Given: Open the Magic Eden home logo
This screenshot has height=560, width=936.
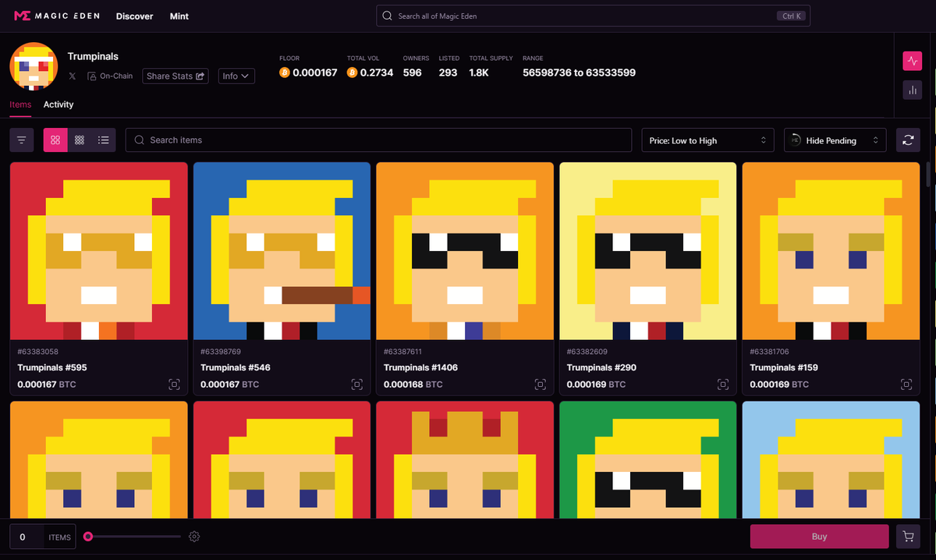Looking at the screenshot, I should point(57,16).
